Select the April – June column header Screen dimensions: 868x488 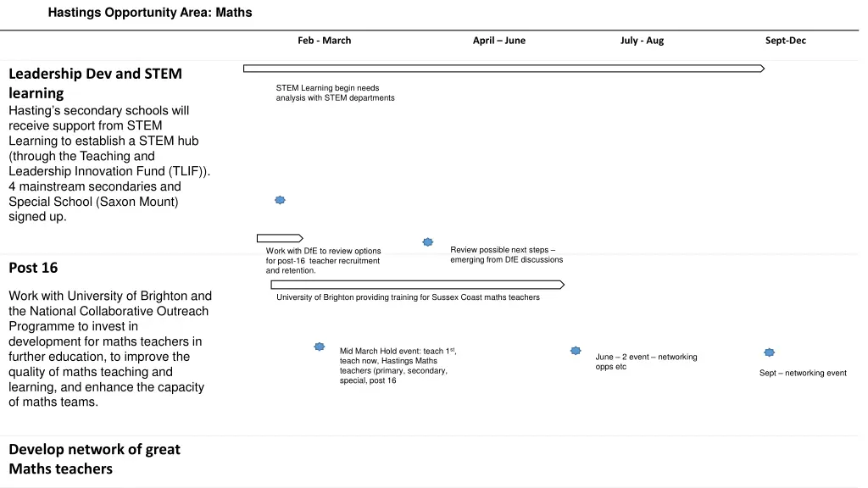click(498, 41)
